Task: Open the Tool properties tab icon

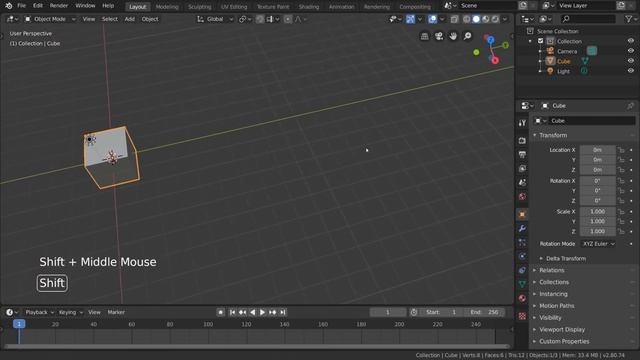Action: click(522, 123)
